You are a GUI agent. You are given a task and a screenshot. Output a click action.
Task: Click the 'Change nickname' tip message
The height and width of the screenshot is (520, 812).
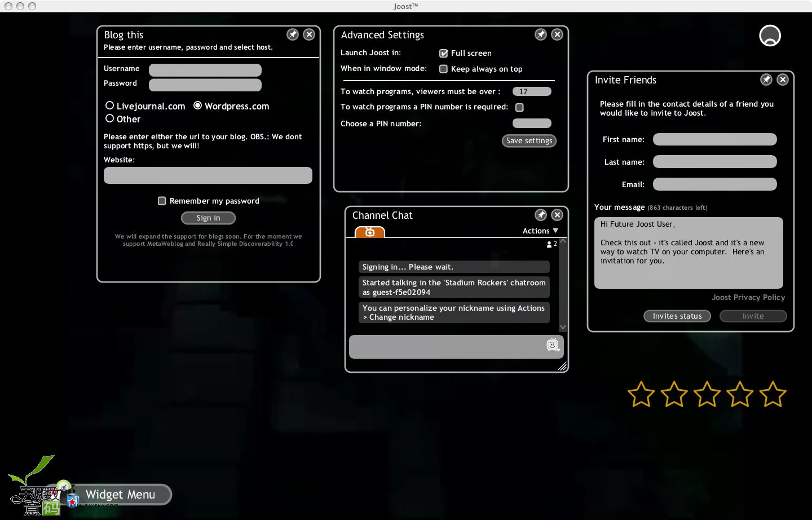point(454,312)
